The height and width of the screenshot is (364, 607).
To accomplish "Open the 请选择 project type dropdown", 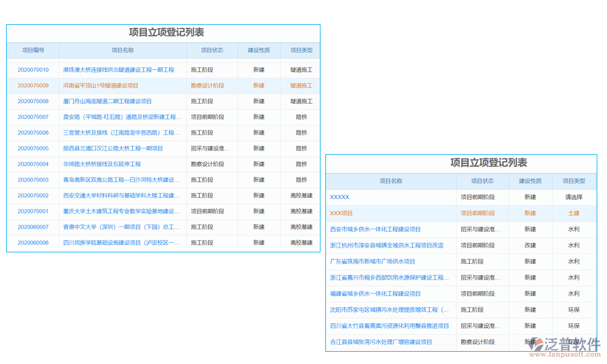I will [574, 197].
